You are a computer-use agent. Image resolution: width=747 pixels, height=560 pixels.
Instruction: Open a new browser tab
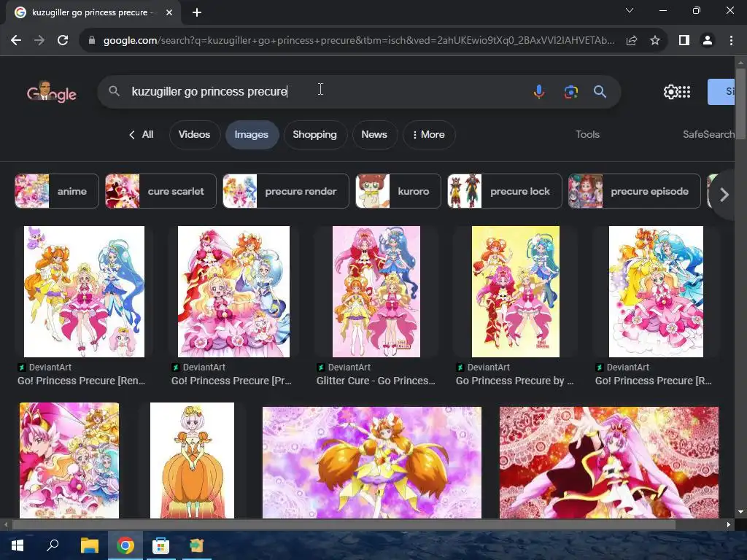[197, 13]
